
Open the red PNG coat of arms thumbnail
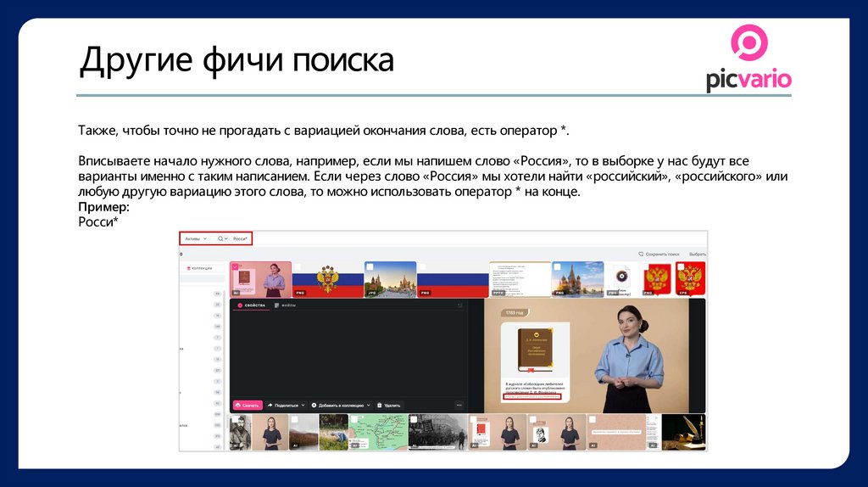[657, 280]
